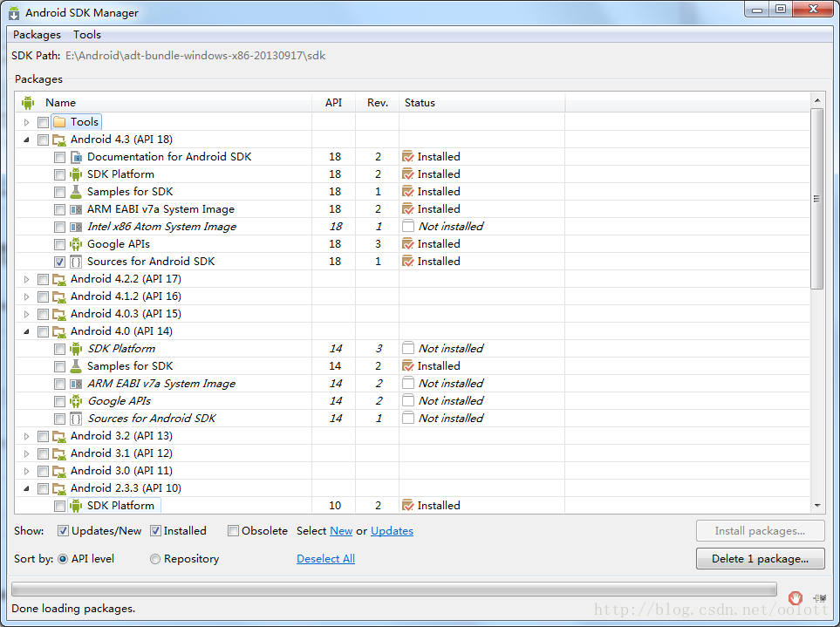This screenshot has height=627, width=840.
Task: Expand the Android 4.0.3 (API 15) node
Action: click(x=26, y=314)
